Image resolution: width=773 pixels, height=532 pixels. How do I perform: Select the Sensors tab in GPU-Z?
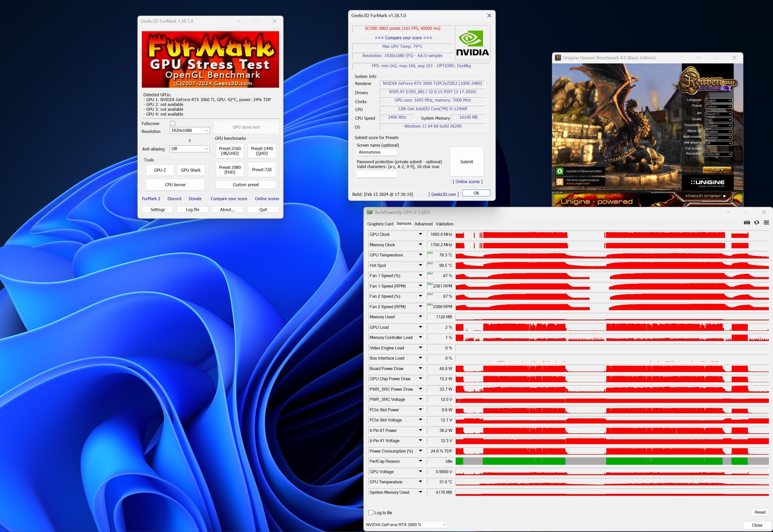pyautogui.click(x=404, y=224)
